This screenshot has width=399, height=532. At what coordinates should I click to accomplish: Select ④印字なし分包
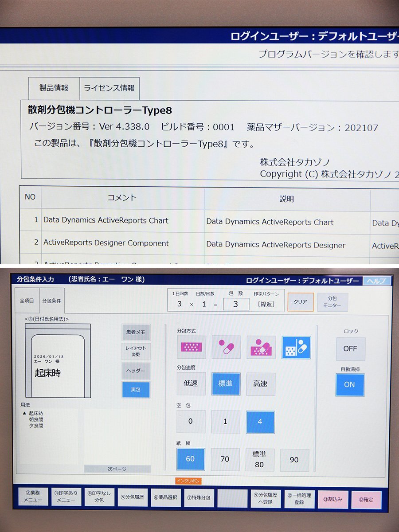pyautogui.click(x=99, y=497)
